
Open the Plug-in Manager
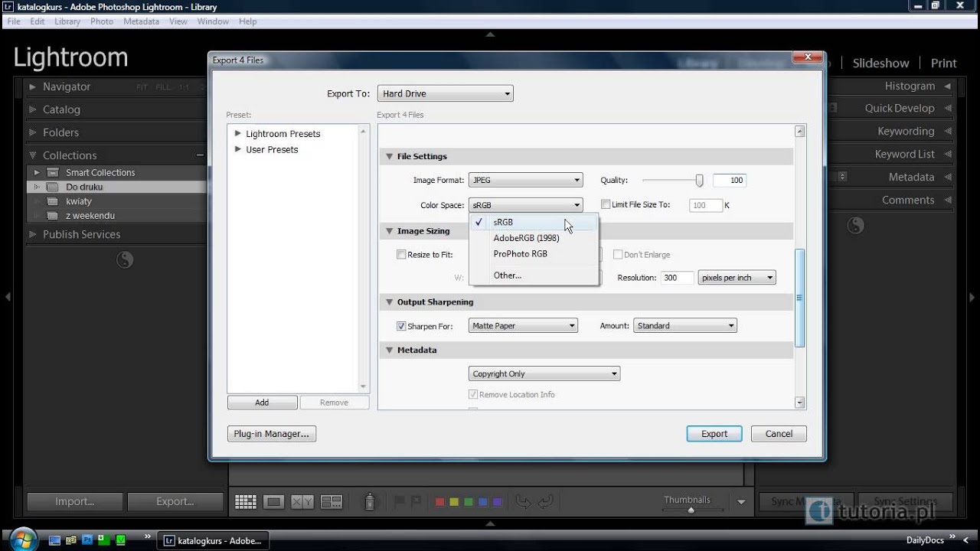(x=272, y=434)
